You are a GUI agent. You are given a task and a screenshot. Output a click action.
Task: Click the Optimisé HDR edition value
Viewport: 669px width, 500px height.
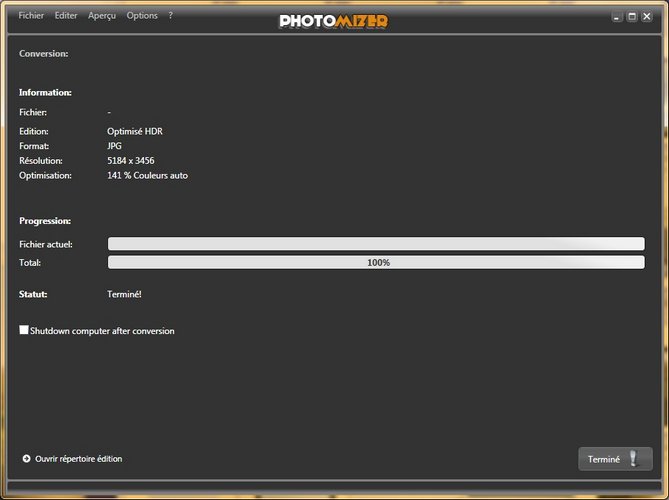135,131
